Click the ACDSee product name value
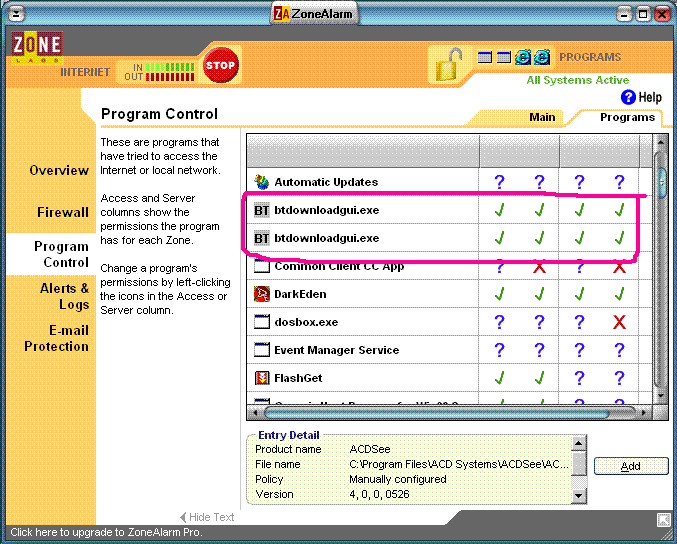The height and width of the screenshot is (544, 677). coord(370,449)
